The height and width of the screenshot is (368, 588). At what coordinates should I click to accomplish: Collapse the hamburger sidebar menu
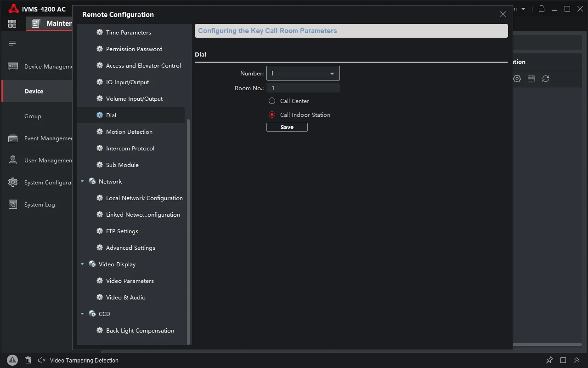(12, 43)
